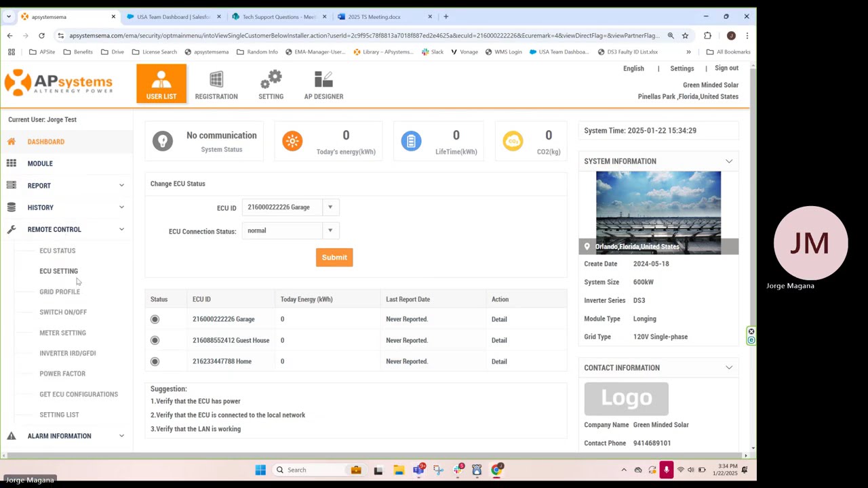
Task: Collapse the Remote Control menu chevron
Action: click(x=121, y=229)
